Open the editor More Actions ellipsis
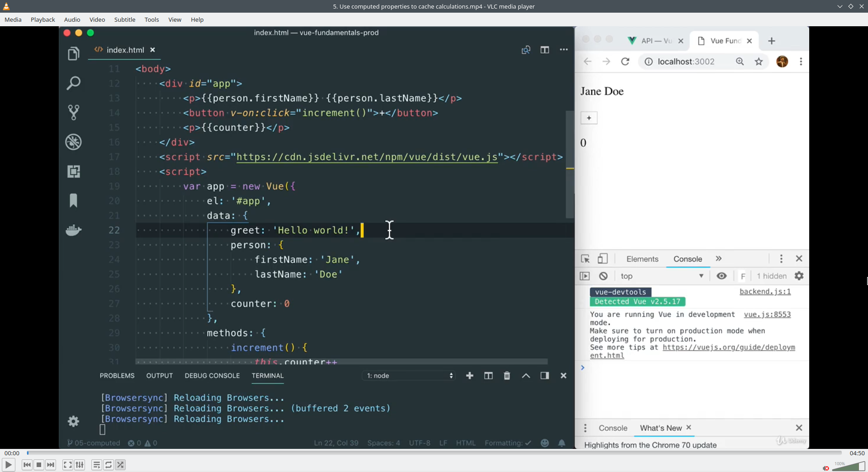The width and height of the screenshot is (868, 472). click(x=564, y=50)
